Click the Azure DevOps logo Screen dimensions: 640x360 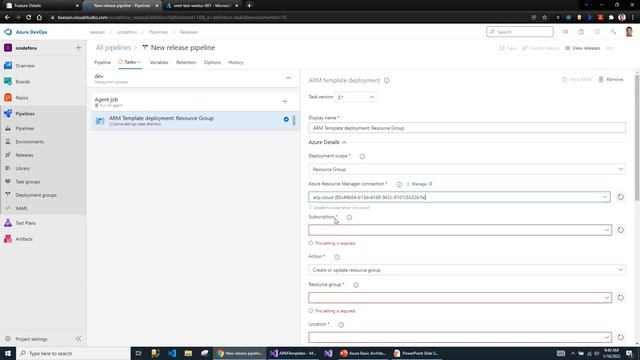point(26,32)
